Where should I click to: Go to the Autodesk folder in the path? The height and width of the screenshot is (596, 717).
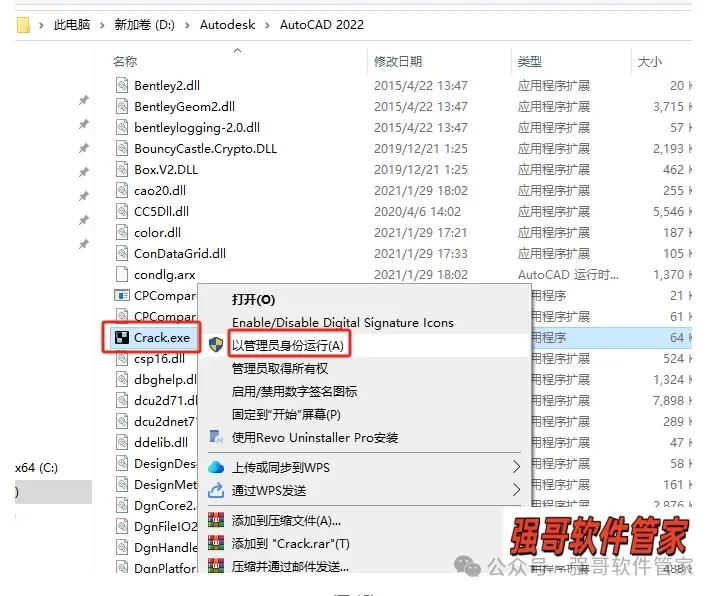click(227, 25)
